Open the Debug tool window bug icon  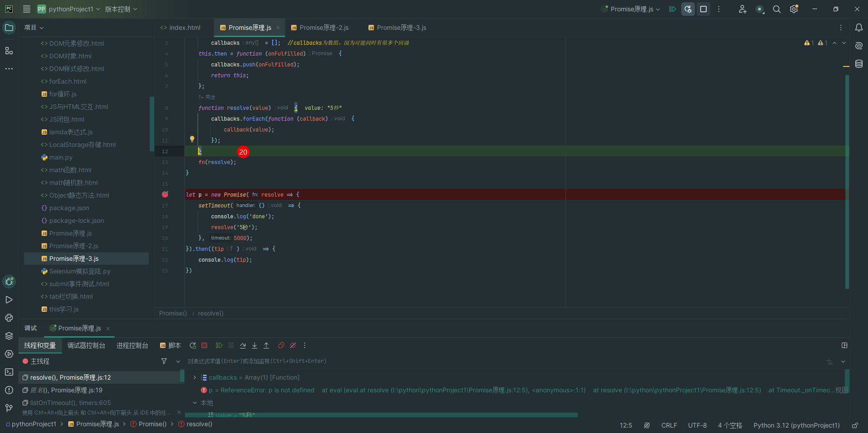(x=9, y=282)
